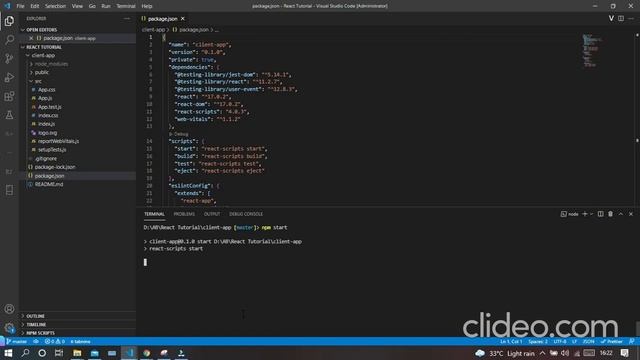Open logo.svg in the explorer
640x360 pixels.
coord(78,133)
